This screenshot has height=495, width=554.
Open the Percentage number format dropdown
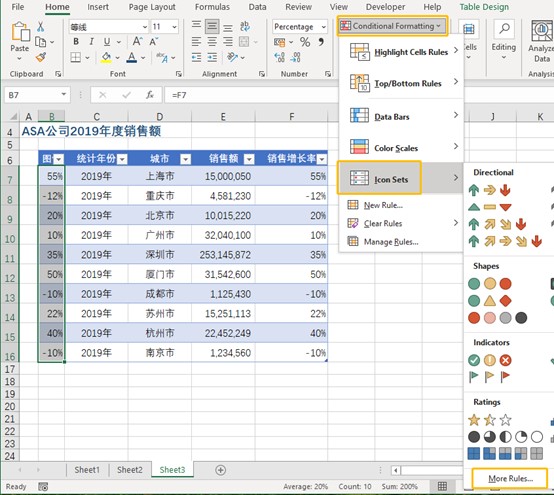point(323,27)
